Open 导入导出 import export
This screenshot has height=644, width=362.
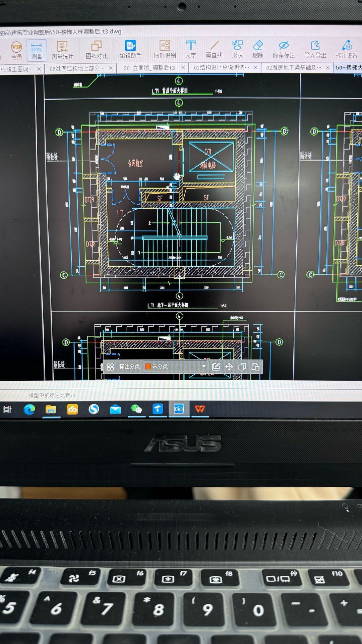[x=315, y=49]
